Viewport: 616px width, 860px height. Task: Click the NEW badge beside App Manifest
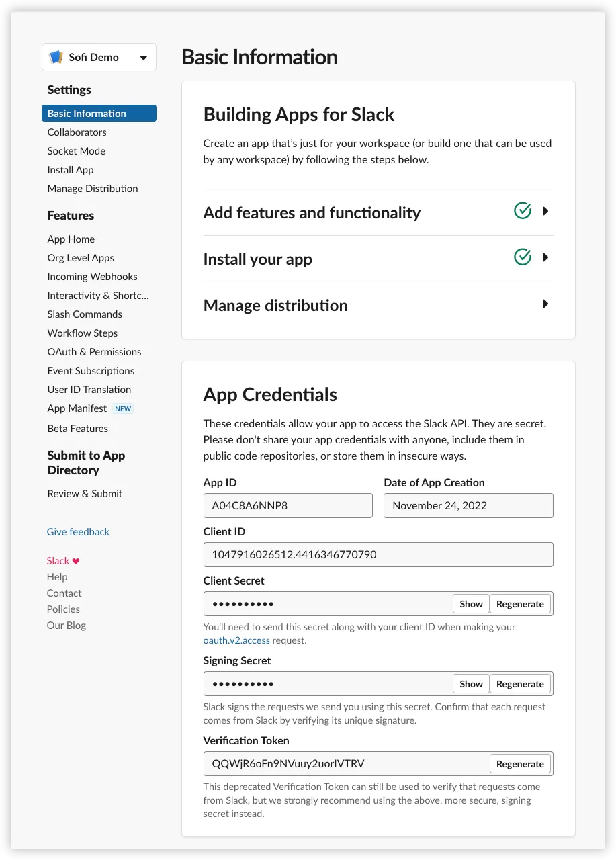pyautogui.click(x=123, y=408)
